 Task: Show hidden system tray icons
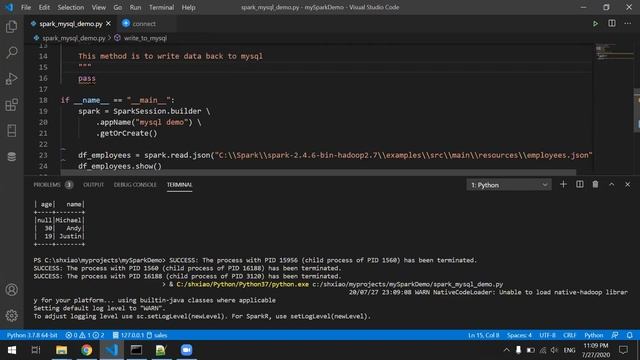coord(507,350)
